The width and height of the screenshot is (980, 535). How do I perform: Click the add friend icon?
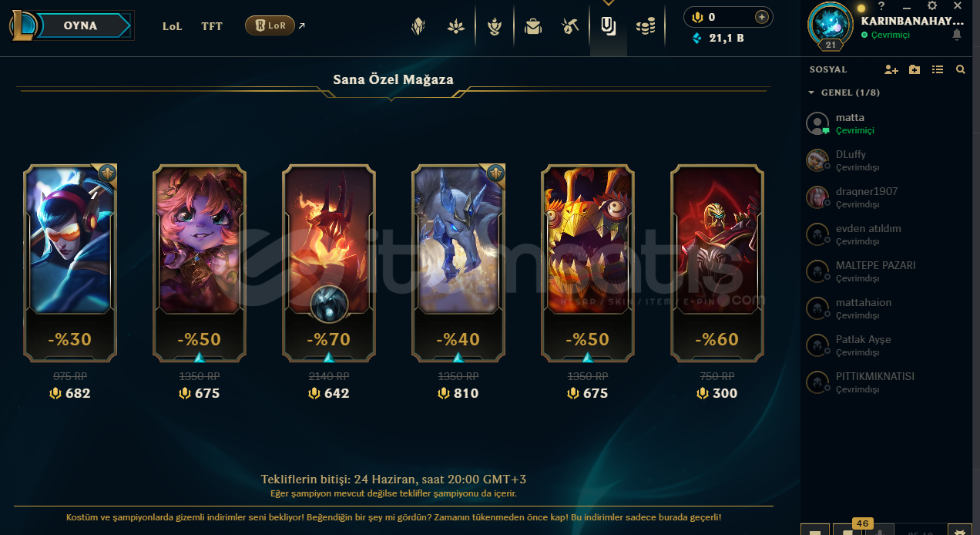click(x=891, y=69)
